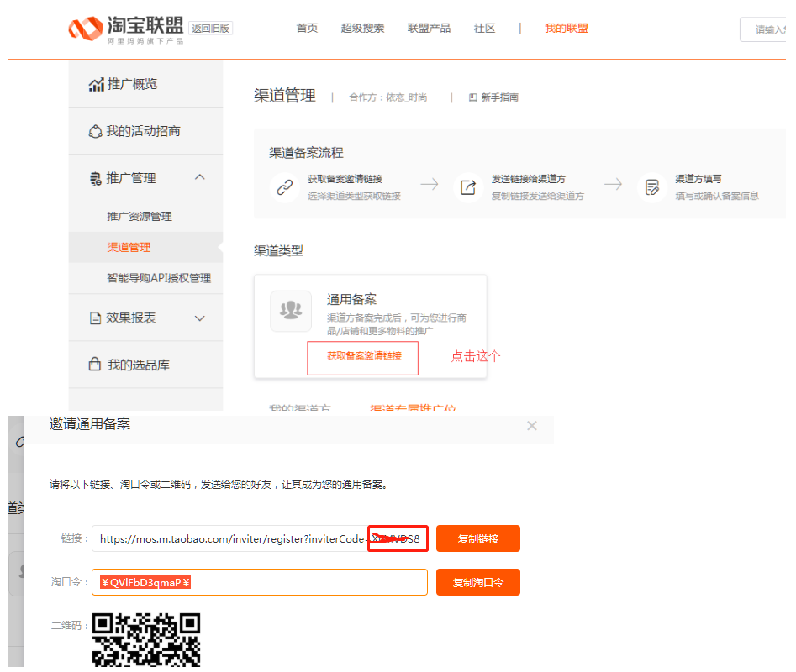Click the 选择渠道类型获取链接 step description
The width and height of the screenshot is (796, 672).
[355, 196]
